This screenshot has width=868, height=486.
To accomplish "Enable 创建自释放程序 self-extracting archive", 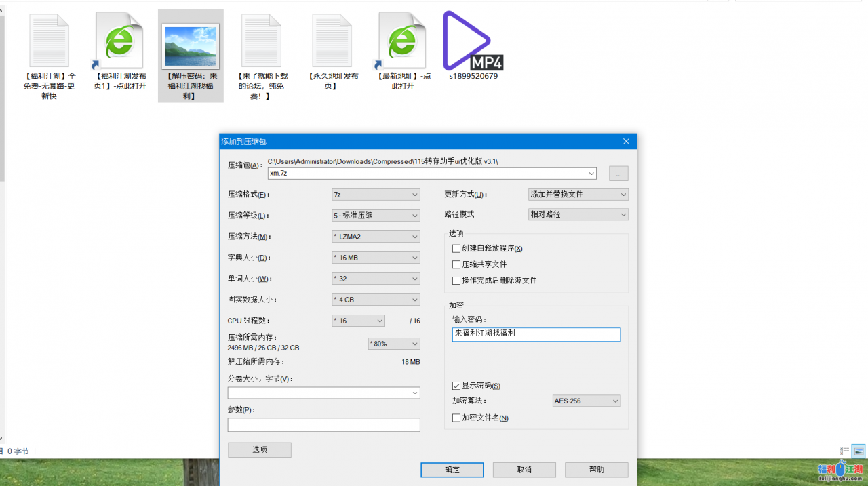I will click(x=457, y=249).
